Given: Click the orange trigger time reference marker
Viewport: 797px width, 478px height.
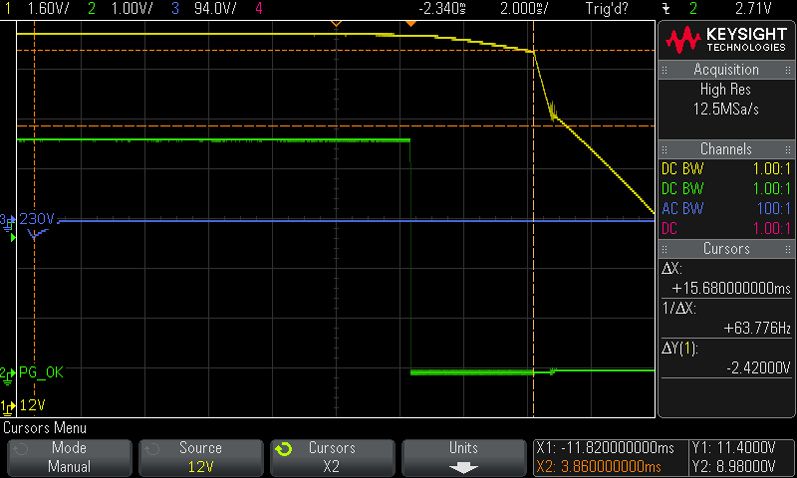Looking at the screenshot, I should pyautogui.click(x=411, y=23).
